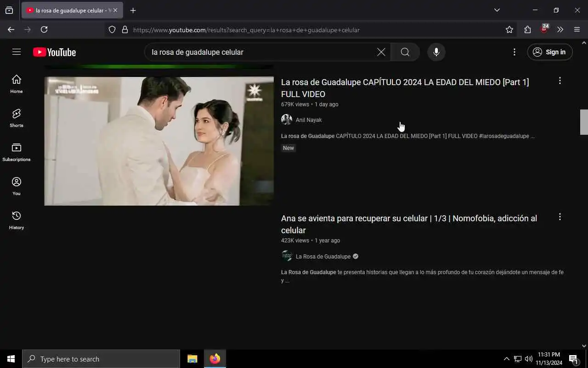Open Subscriptions in the sidebar
The image size is (588, 368).
(x=17, y=152)
